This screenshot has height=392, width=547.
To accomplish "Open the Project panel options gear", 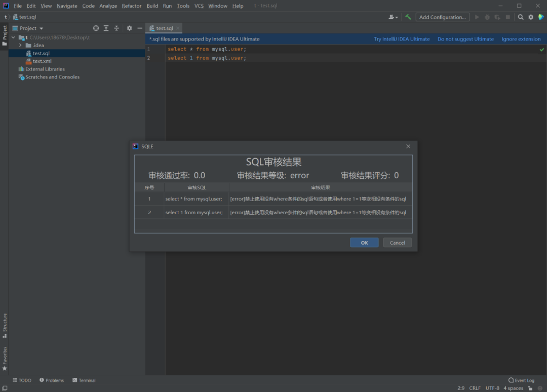I will [x=129, y=28].
